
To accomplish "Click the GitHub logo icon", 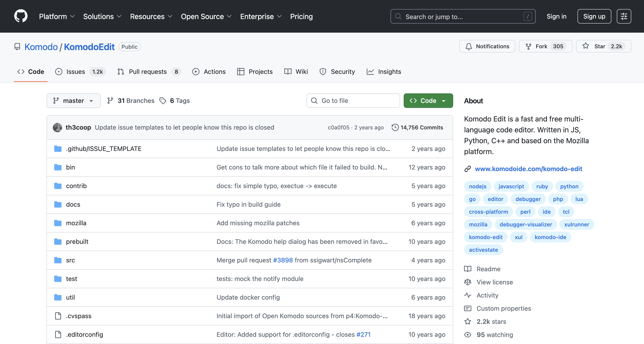I will [21, 16].
